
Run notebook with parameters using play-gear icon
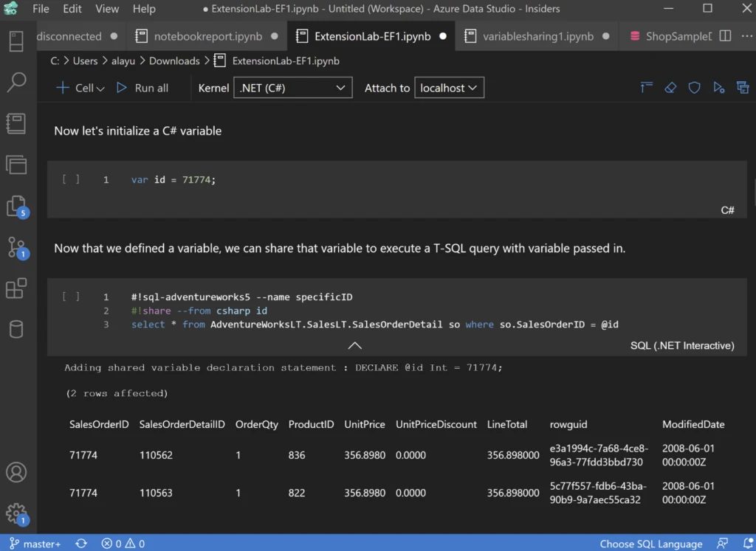click(x=719, y=87)
